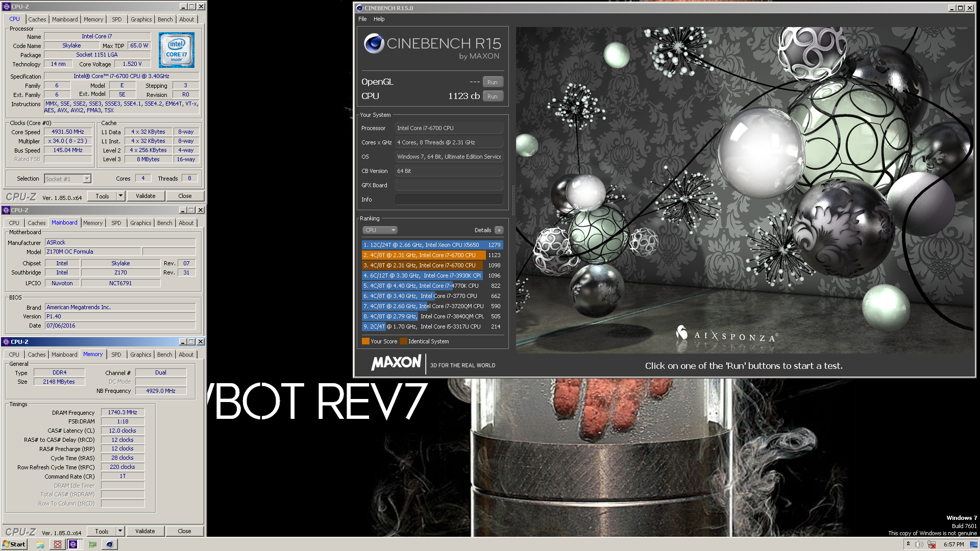
Task: Click Close button in top CPU-Z window
Action: pyautogui.click(x=185, y=196)
